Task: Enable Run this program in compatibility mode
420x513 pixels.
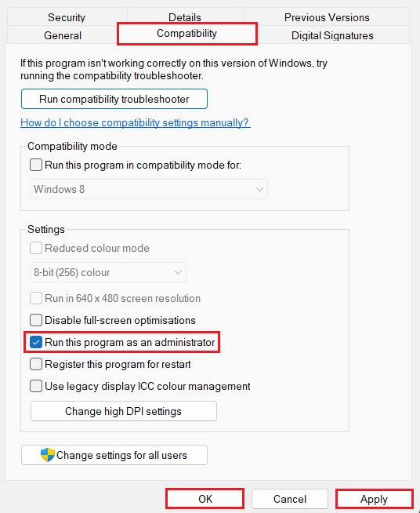Action: (x=36, y=165)
